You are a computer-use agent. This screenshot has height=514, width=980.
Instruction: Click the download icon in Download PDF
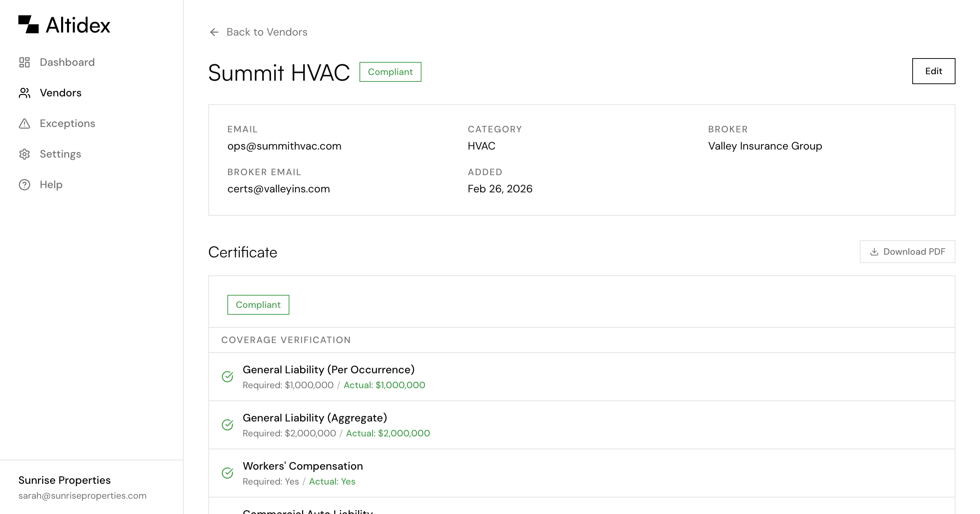pos(874,252)
